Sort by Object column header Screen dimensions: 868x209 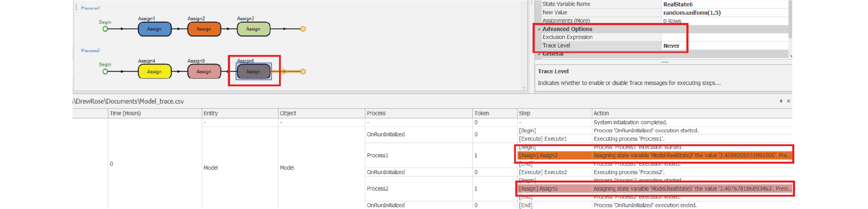tap(322, 113)
